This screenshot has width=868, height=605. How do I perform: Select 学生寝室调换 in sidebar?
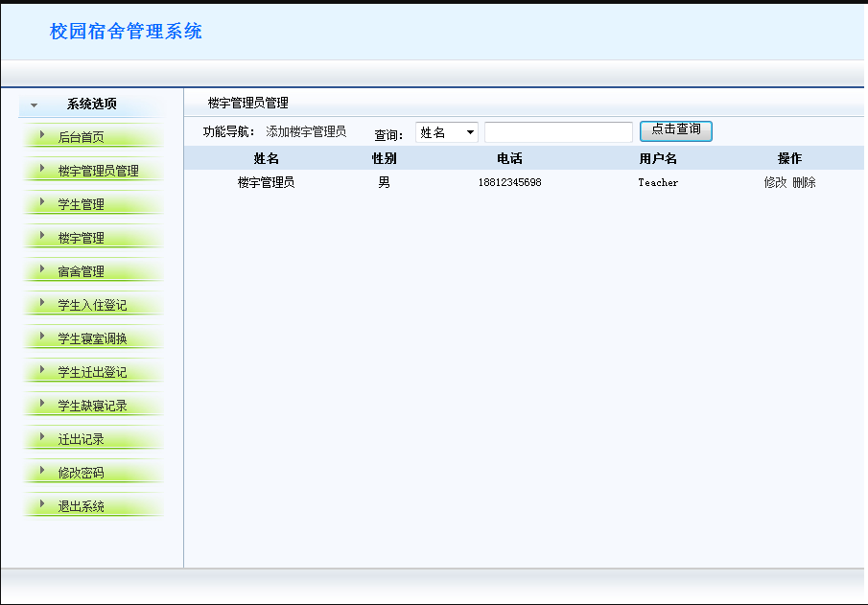coord(92,338)
